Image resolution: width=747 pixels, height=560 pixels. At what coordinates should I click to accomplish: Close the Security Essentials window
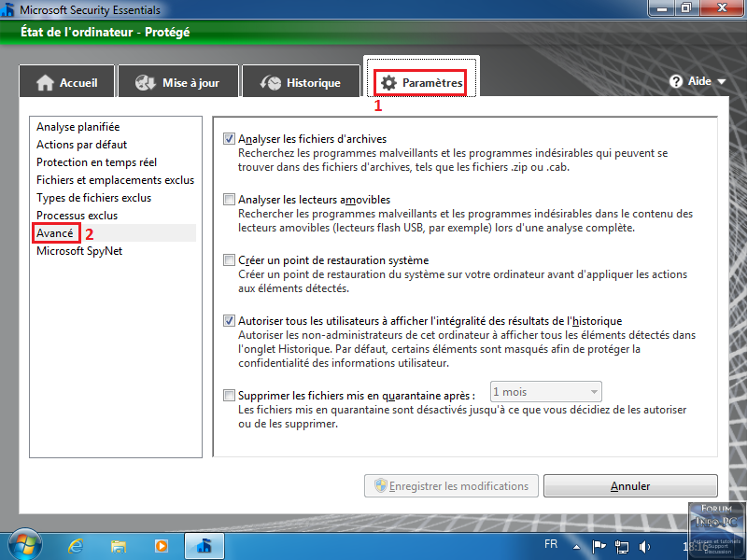click(x=722, y=7)
